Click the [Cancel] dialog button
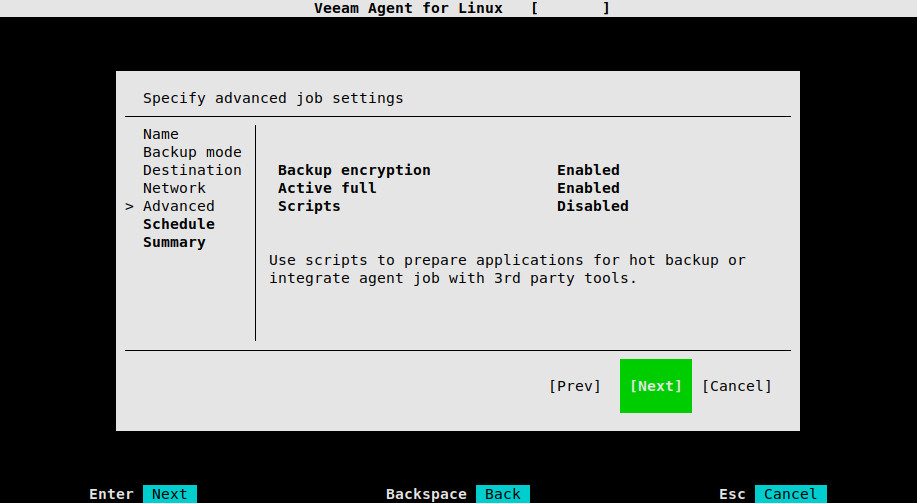917x503 pixels. click(737, 386)
